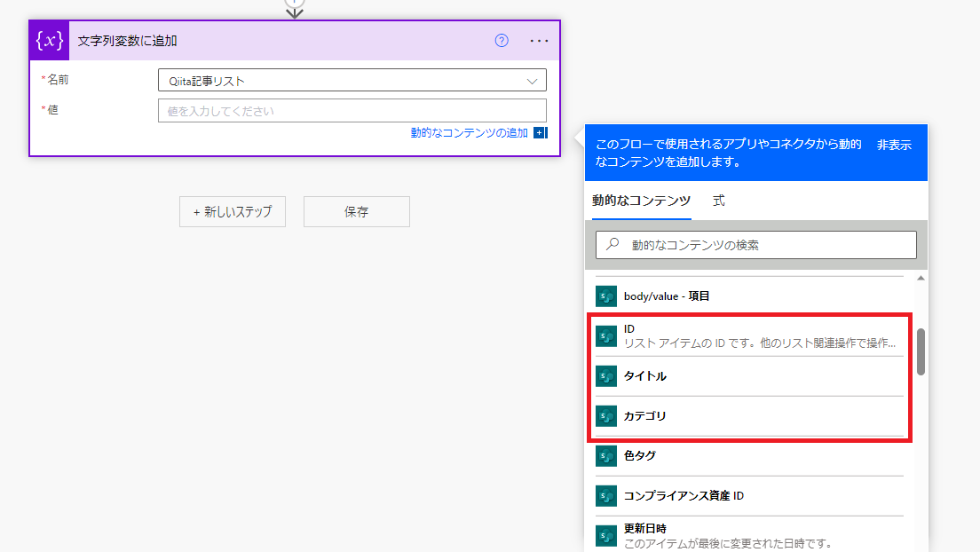Image resolution: width=980 pixels, height=552 pixels.
Task: Click the variable curly-brace icon
Action: tap(49, 41)
